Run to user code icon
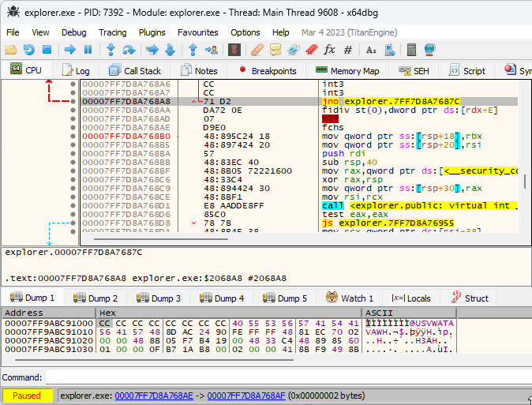 tap(212, 50)
